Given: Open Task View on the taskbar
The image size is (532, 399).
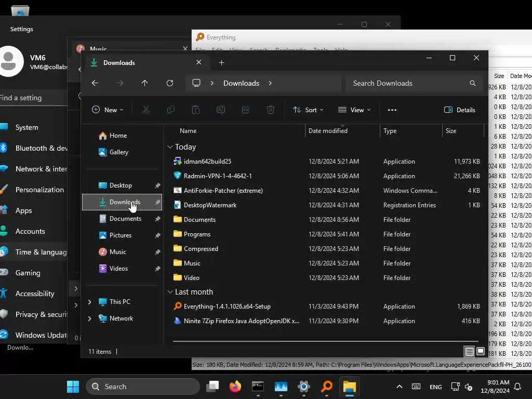Looking at the screenshot, I should (x=212, y=387).
